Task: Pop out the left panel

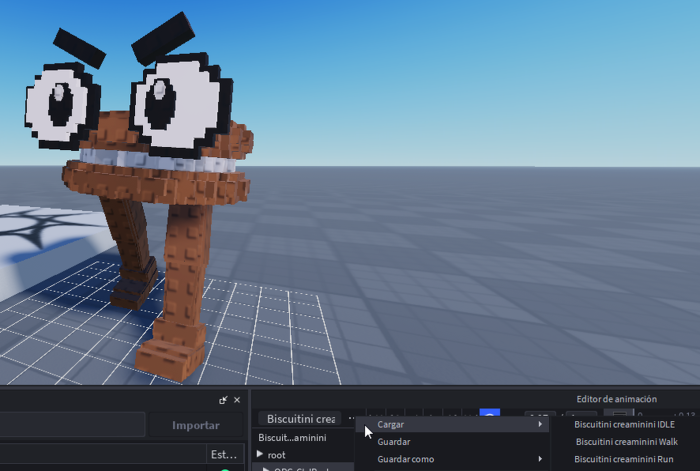Action: [223, 400]
